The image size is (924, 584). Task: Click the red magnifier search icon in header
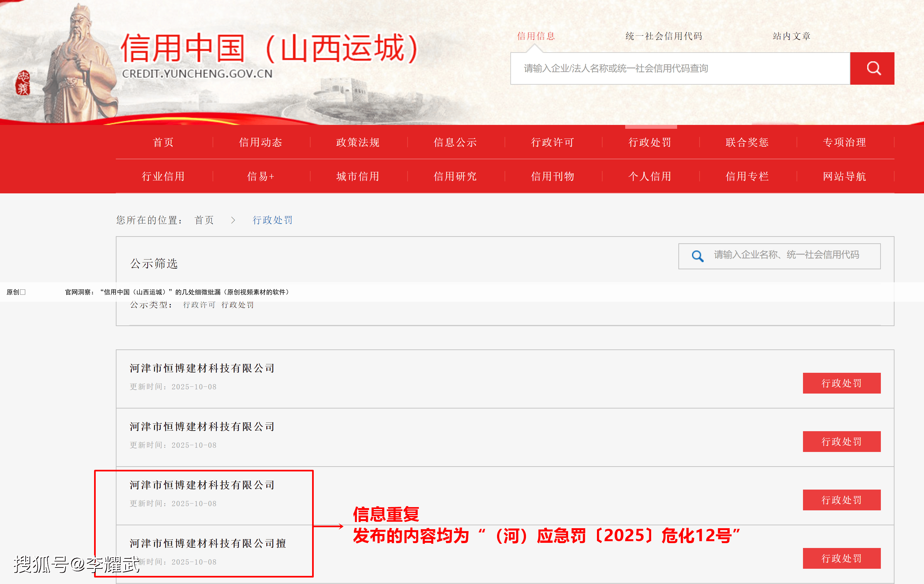[872, 69]
